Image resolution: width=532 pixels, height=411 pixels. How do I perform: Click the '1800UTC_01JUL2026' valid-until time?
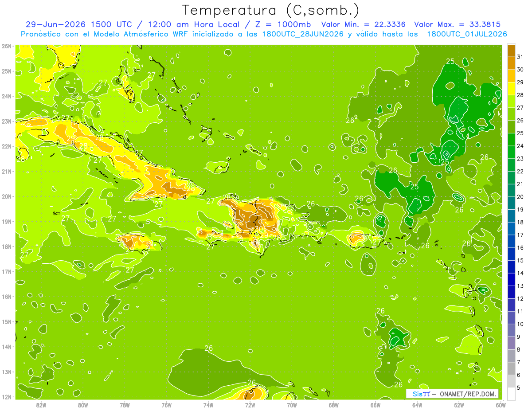(x=467, y=34)
